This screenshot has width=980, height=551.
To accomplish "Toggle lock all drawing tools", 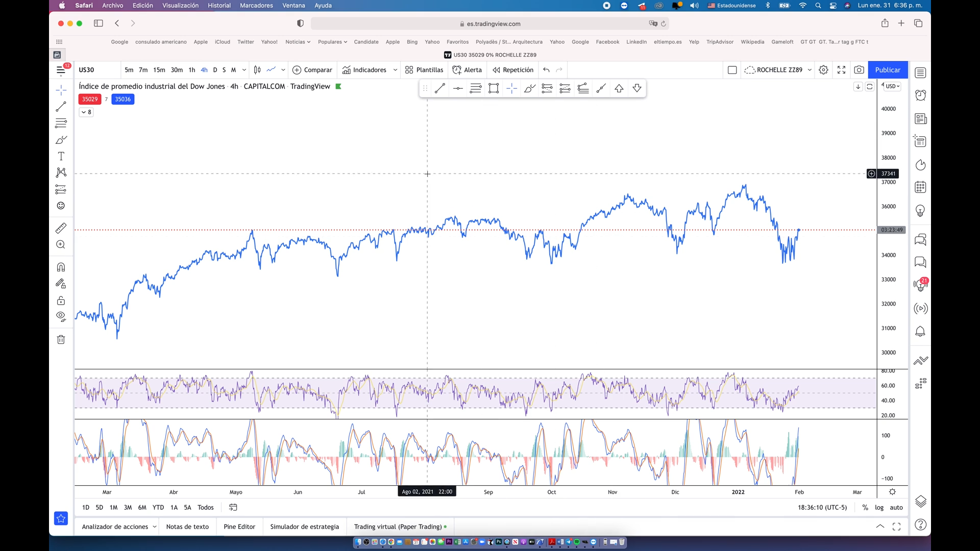I will (x=61, y=300).
